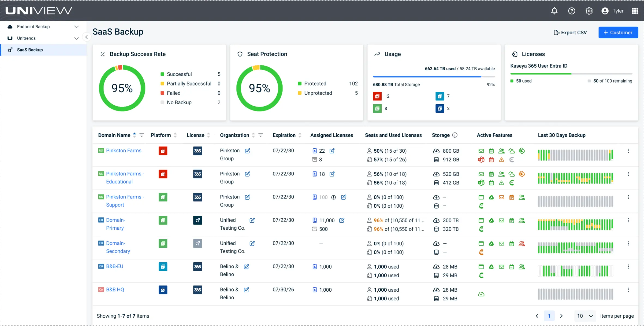Image resolution: width=644 pixels, height=326 pixels.
Task: Edit organization for Pinkston Farms row
Action: pos(247,151)
